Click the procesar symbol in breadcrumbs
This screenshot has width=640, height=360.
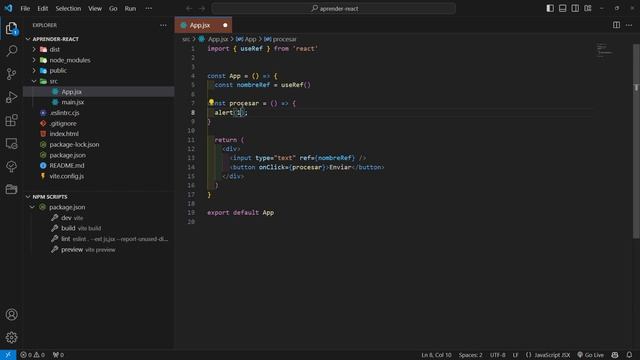coord(280,39)
